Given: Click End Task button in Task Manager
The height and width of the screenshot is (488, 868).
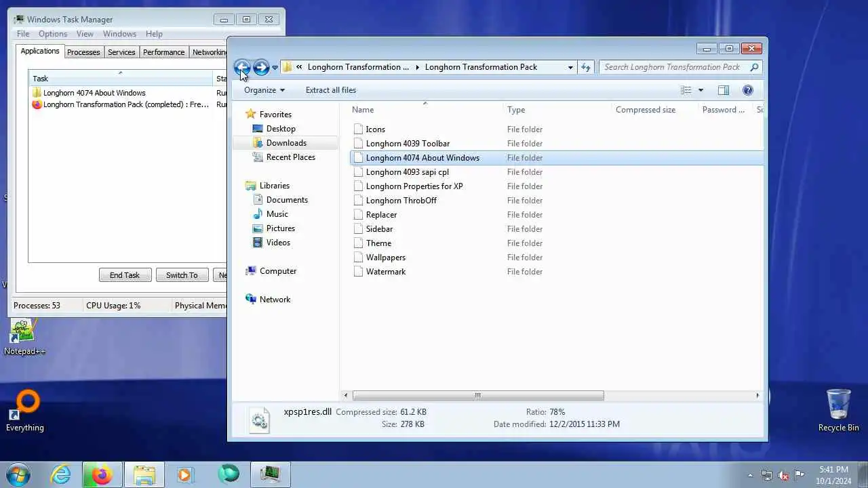Looking at the screenshot, I should click(125, 275).
